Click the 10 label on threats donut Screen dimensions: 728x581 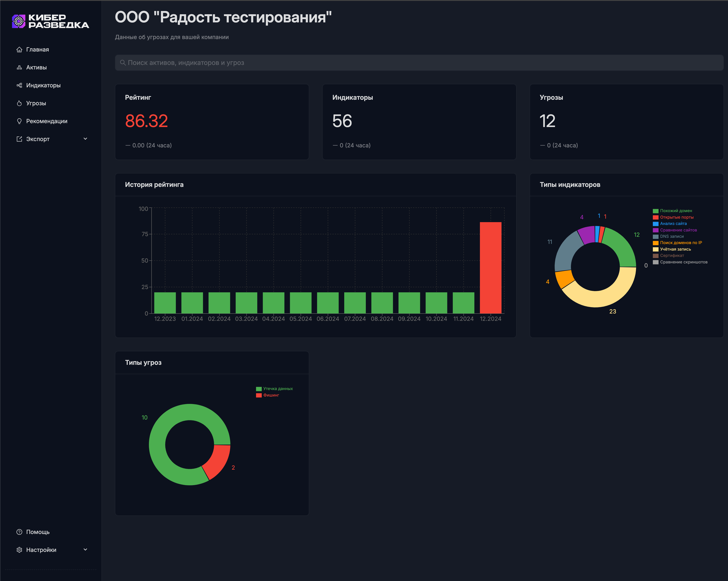coord(144,418)
